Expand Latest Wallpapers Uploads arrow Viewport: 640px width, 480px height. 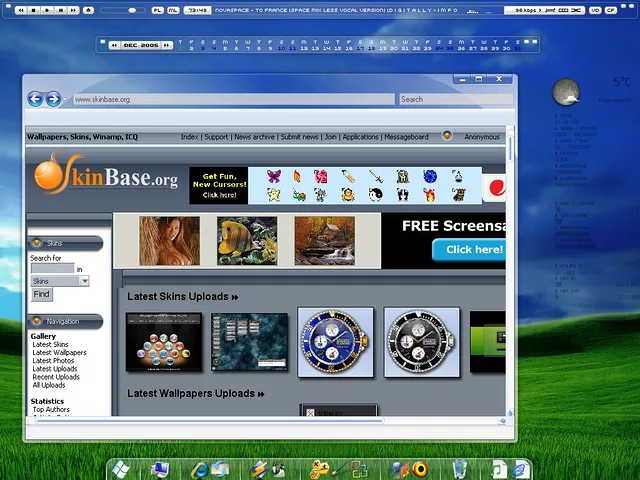click(261, 394)
